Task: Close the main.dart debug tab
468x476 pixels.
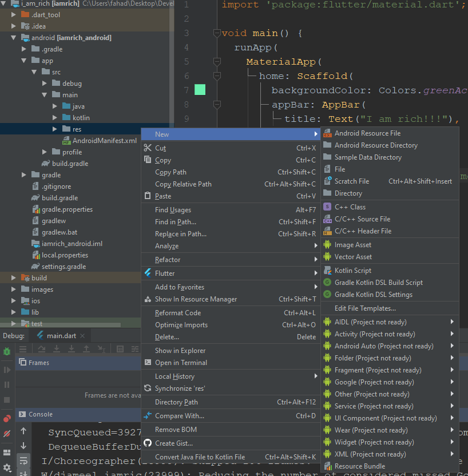Action: [x=82, y=336]
